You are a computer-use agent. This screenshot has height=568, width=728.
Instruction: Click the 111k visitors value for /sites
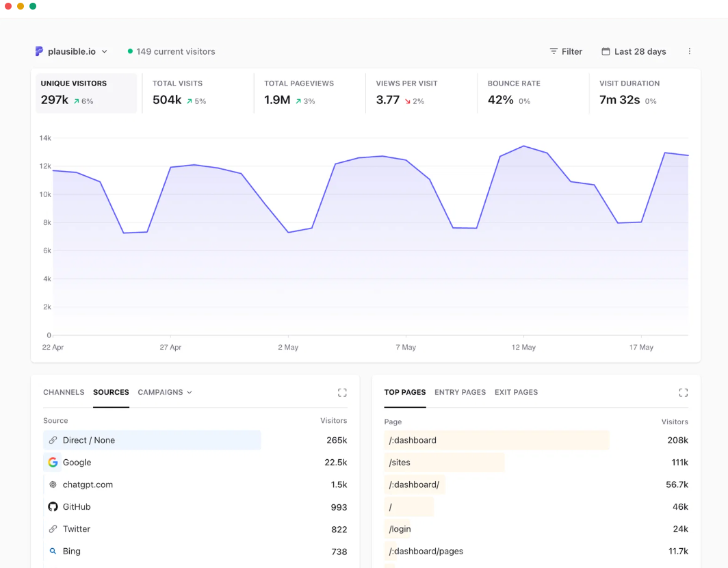tap(679, 463)
